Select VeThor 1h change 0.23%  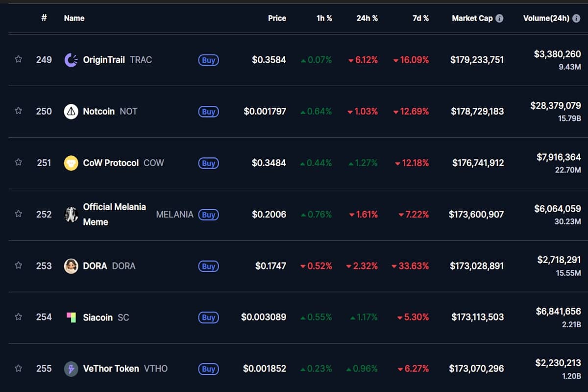click(x=317, y=368)
